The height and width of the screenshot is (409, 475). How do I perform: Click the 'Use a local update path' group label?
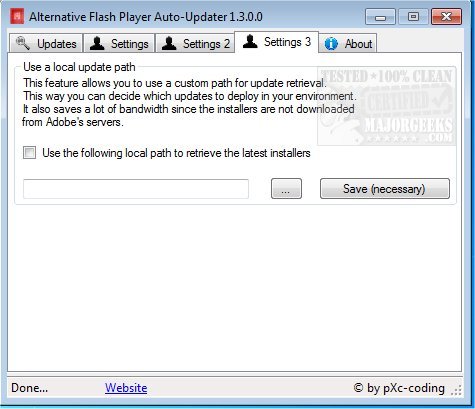[79, 67]
